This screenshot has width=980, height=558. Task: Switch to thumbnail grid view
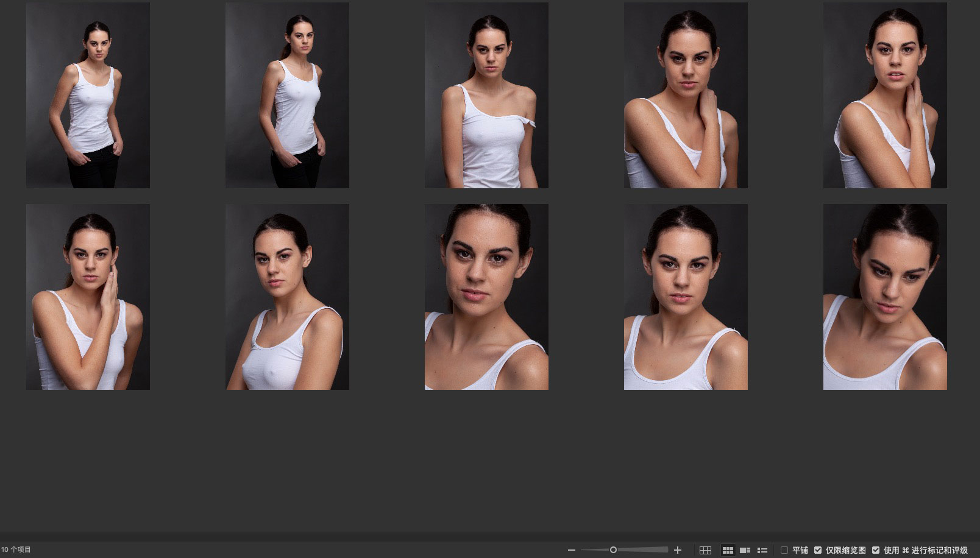pyautogui.click(x=728, y=550)
